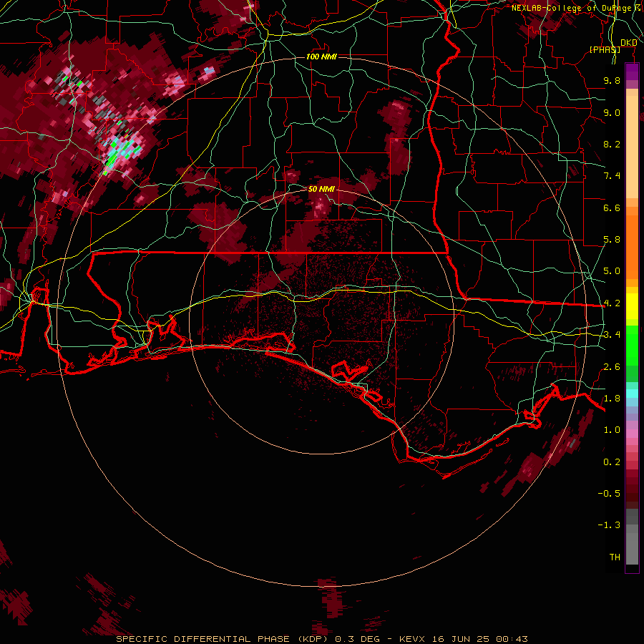Click the [PHAS] label above the color scale

click(605, 49)
